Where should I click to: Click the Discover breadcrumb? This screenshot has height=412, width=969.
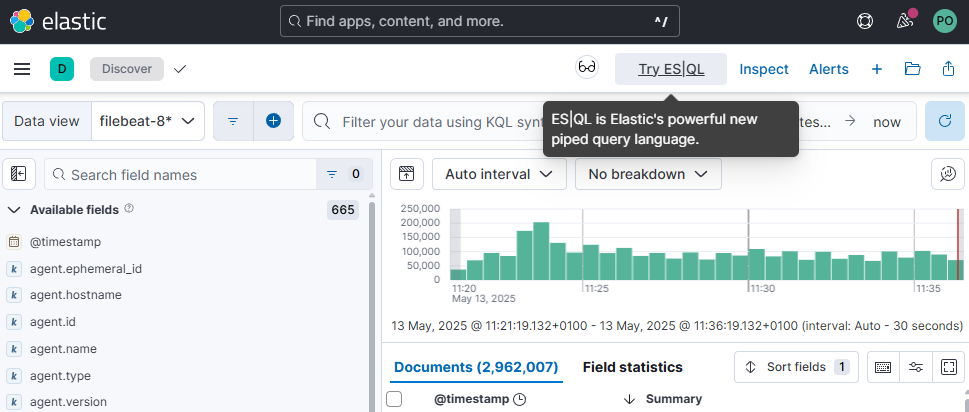(x=127, y=69)
